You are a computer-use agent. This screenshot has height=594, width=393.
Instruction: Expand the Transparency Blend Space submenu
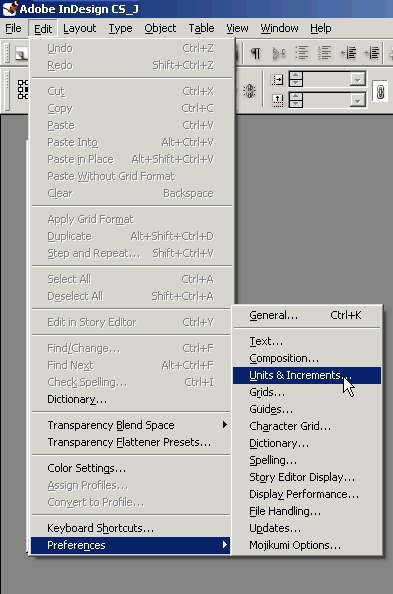130,425
